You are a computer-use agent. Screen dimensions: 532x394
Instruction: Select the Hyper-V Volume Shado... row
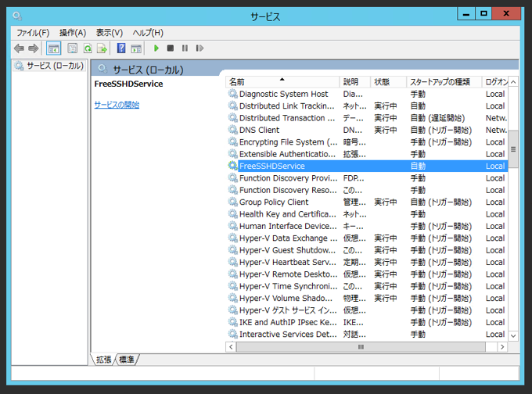[x=367, y=298]
